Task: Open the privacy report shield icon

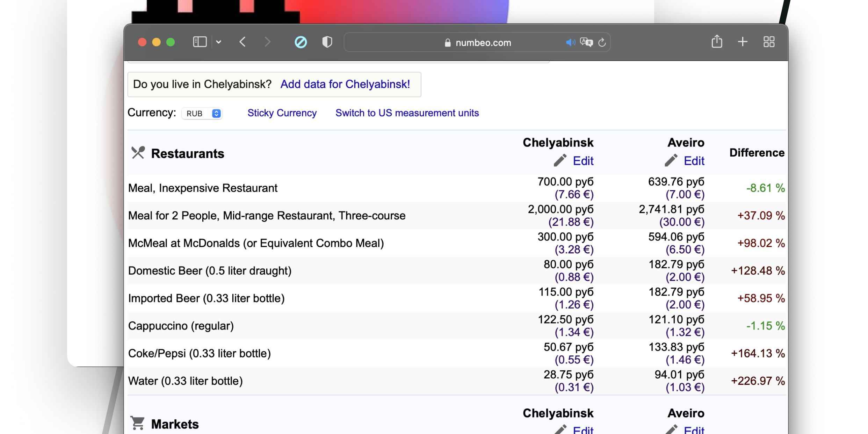Action: point(327,42)
